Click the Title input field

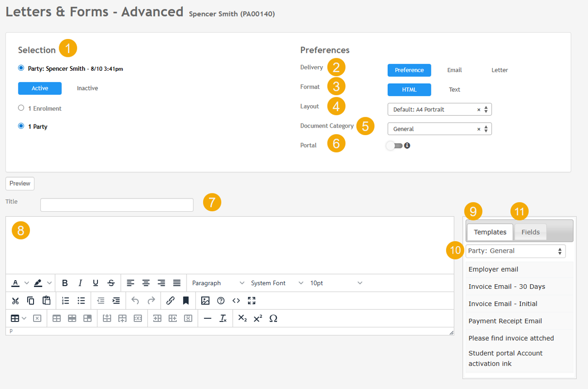[x=117, y=205]
